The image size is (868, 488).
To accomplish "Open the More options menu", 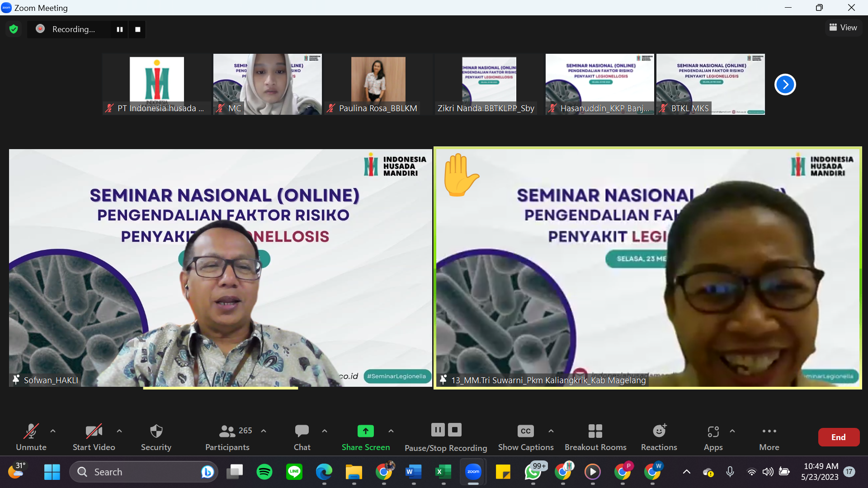I will point(769,437).
